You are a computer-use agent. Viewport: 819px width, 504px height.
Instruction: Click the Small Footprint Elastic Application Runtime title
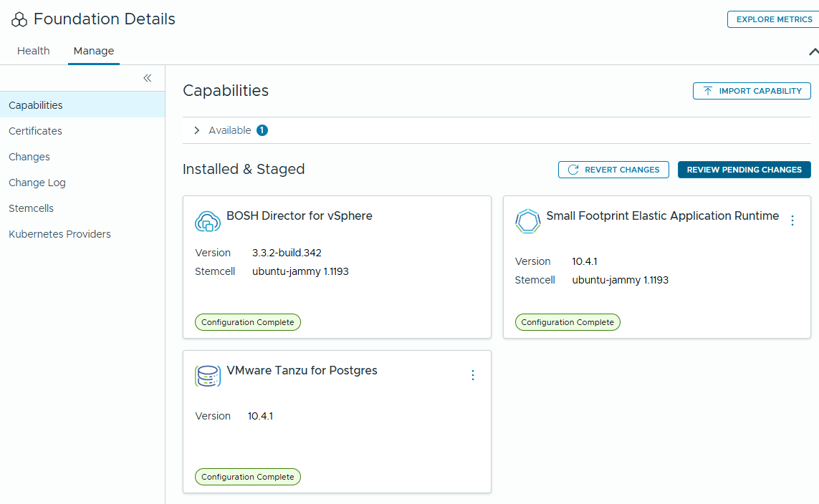pos(662,216)
